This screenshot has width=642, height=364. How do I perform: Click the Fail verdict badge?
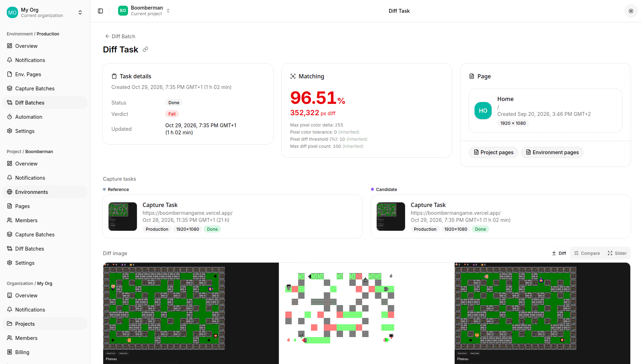point(172,114)
